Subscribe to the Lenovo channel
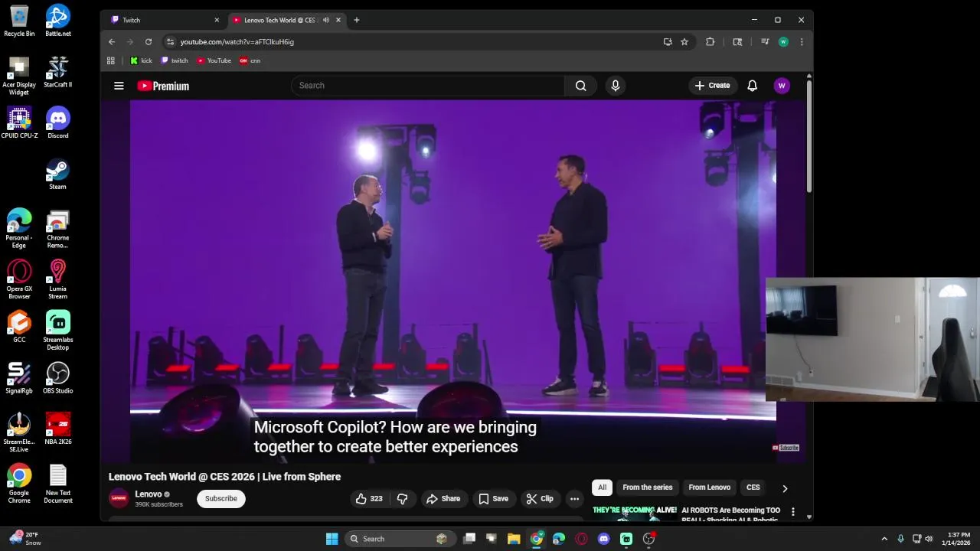The height and width of the screenshot is (551, 980). (220, 499)
